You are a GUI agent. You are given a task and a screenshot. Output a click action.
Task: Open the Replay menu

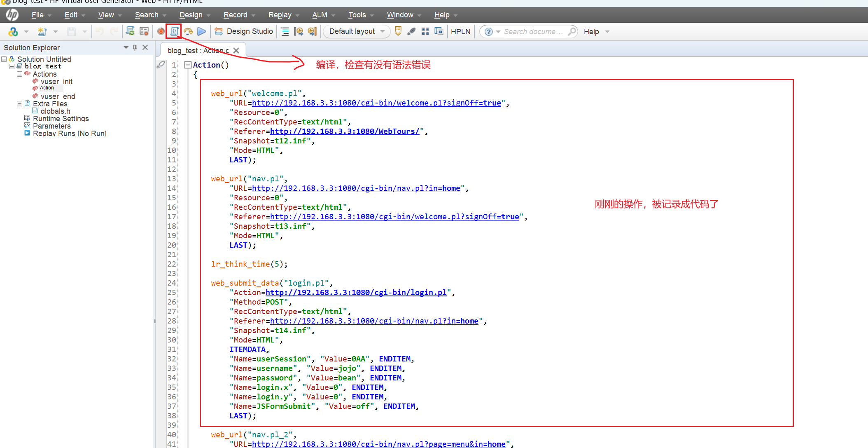[x=283, y=15]
